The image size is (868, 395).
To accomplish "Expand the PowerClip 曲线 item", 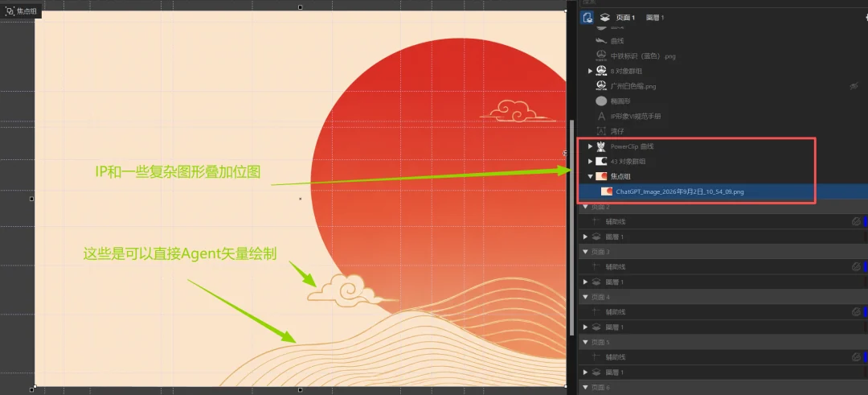I will [590, 146].
